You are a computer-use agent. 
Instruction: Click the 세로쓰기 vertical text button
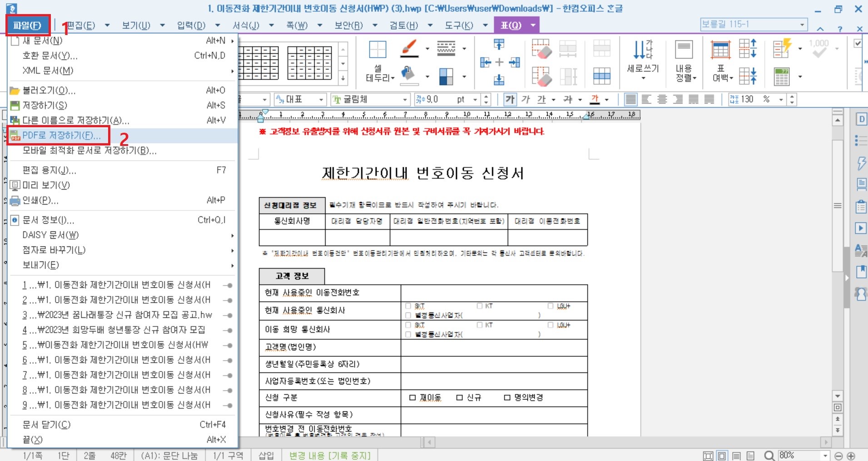[643, 60]
